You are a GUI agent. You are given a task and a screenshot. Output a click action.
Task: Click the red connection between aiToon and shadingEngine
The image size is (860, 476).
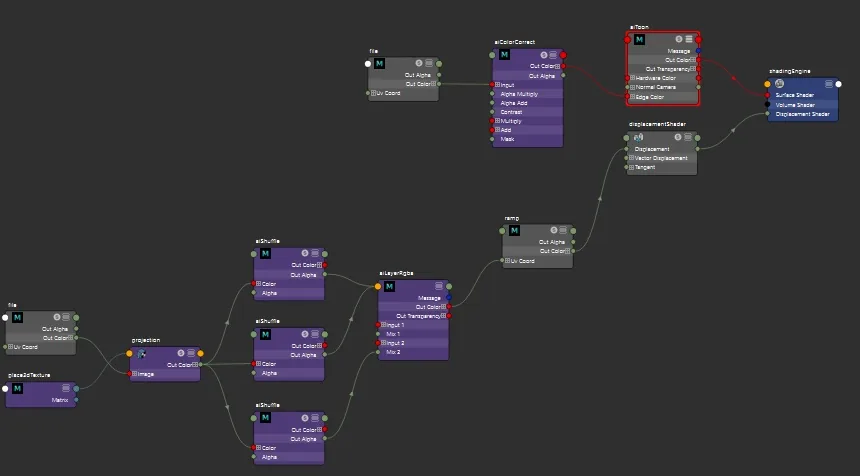coord(733,78)
